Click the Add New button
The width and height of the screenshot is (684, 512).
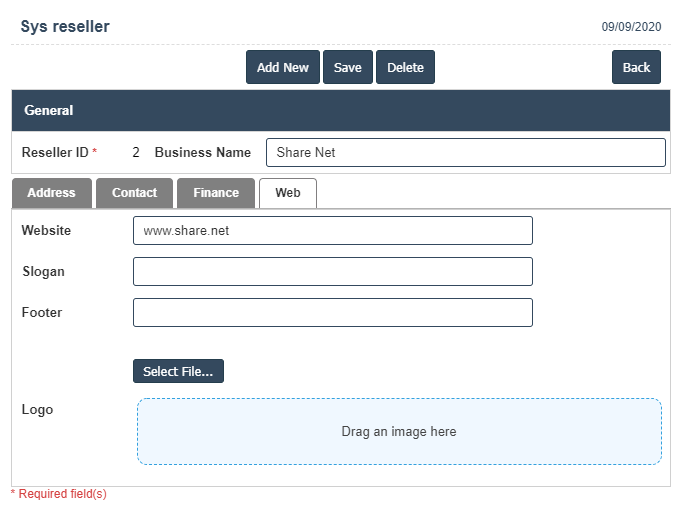click(282, 67)
